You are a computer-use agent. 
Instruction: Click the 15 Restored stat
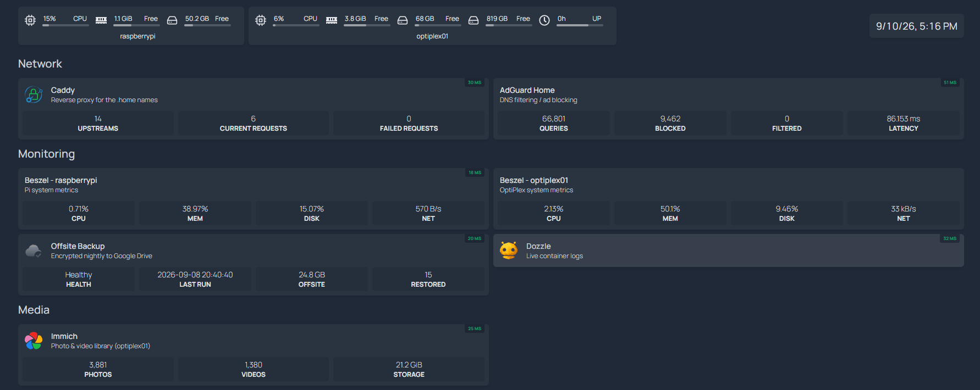point(428,279)
